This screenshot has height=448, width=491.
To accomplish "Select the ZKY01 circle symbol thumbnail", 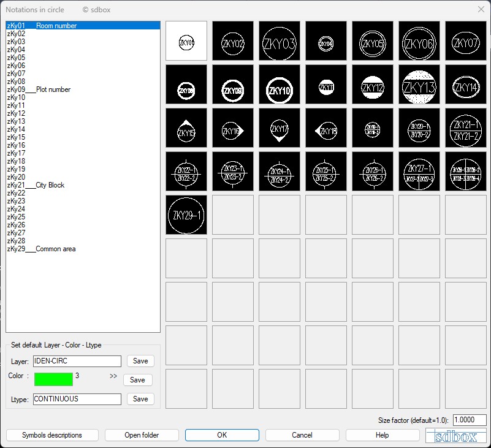I will point(186,40).
